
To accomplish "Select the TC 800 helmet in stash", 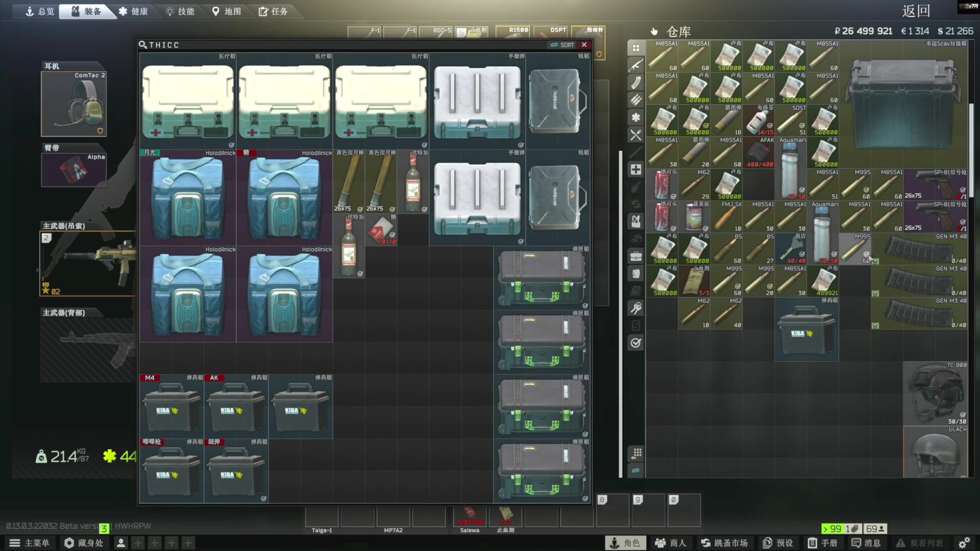I will 935,394.
